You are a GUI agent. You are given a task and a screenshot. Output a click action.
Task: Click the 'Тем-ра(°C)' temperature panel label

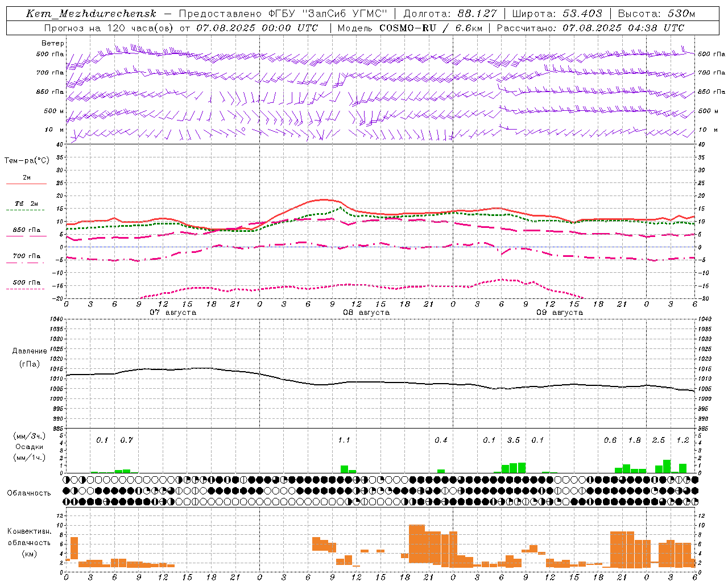point(27,161)
